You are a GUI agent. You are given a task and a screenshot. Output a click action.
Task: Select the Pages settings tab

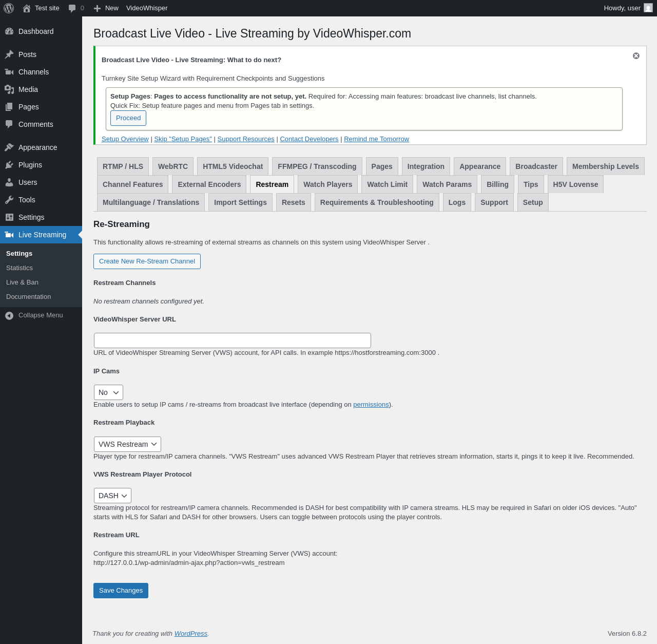pos(382,166)
